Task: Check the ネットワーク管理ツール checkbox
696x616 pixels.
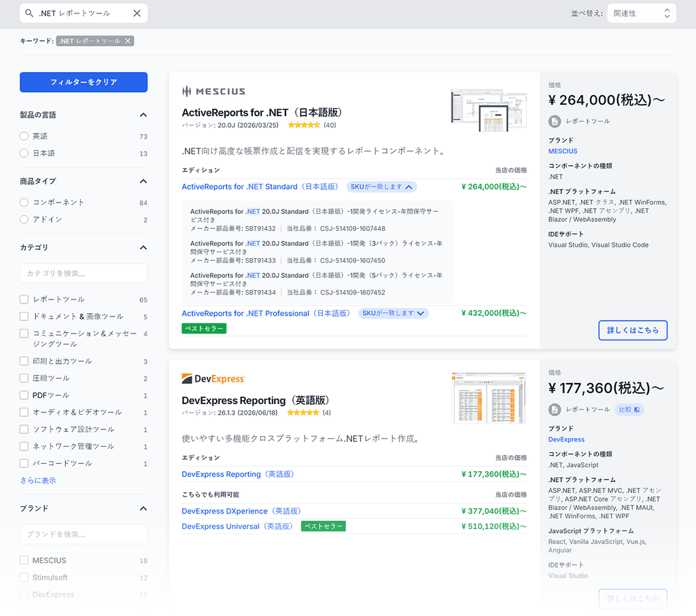Action: [x=24, y=446]
